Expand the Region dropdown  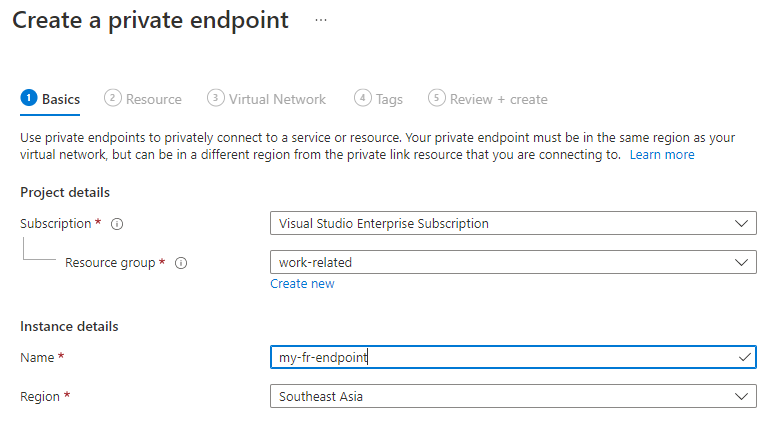tap(513, 397)
